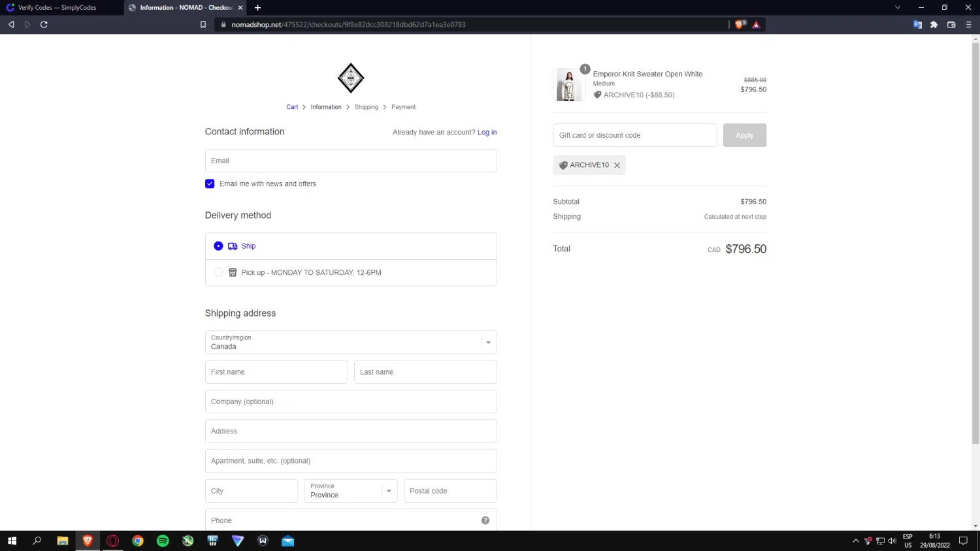
Task: Expand the Country/region dropdown
Action: click(x=351, y=343)
